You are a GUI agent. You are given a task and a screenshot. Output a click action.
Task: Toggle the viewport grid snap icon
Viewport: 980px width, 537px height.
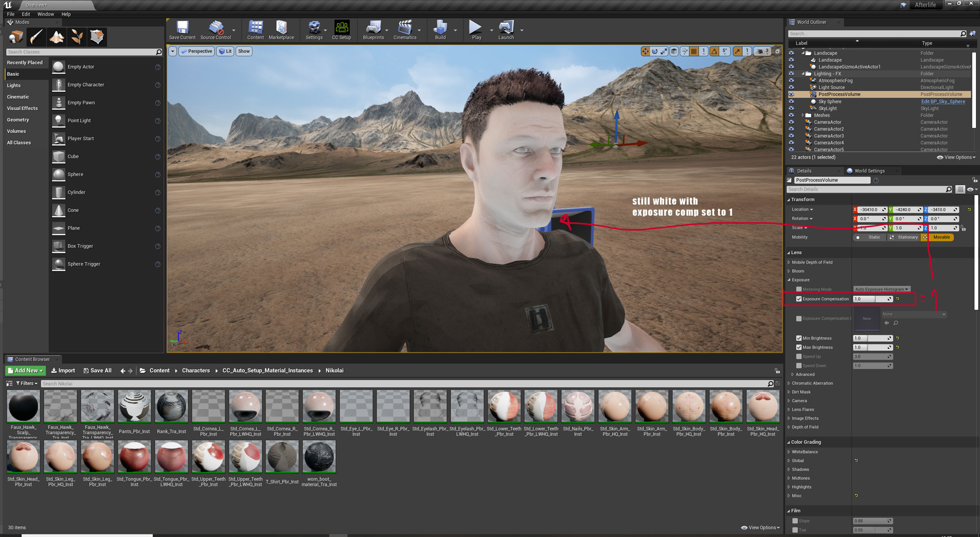click(x=694, y=51)
